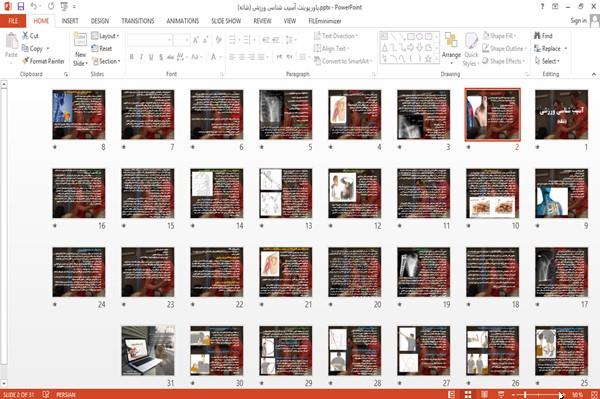Open the Shape Fill dropdown
This screenshot has height=399, width=600.
point(499,36)
